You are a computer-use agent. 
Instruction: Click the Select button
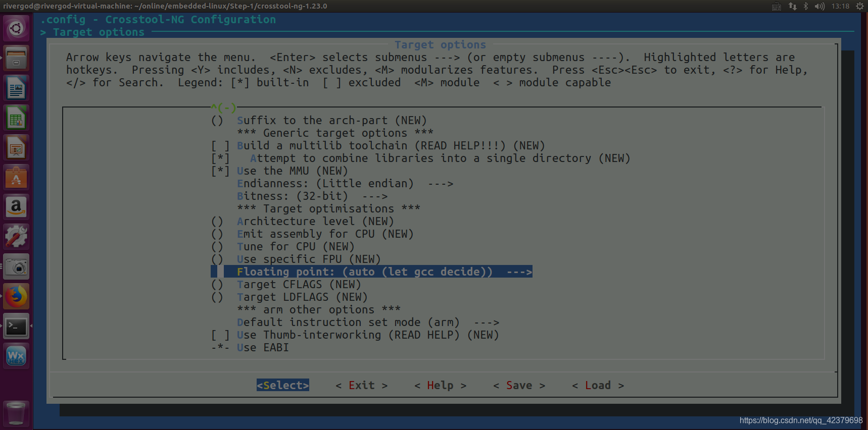click(x=282, y=386)
